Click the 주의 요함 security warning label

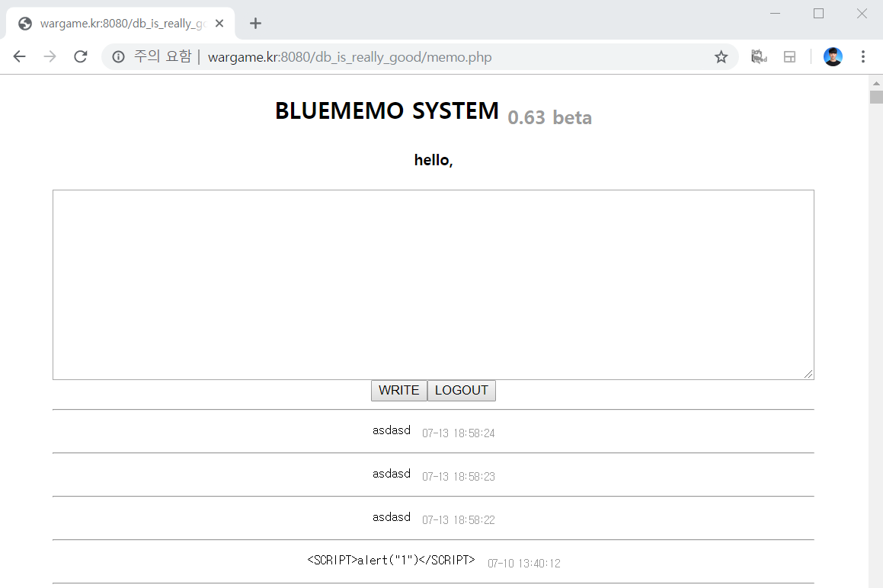click(x=163, y=56)
